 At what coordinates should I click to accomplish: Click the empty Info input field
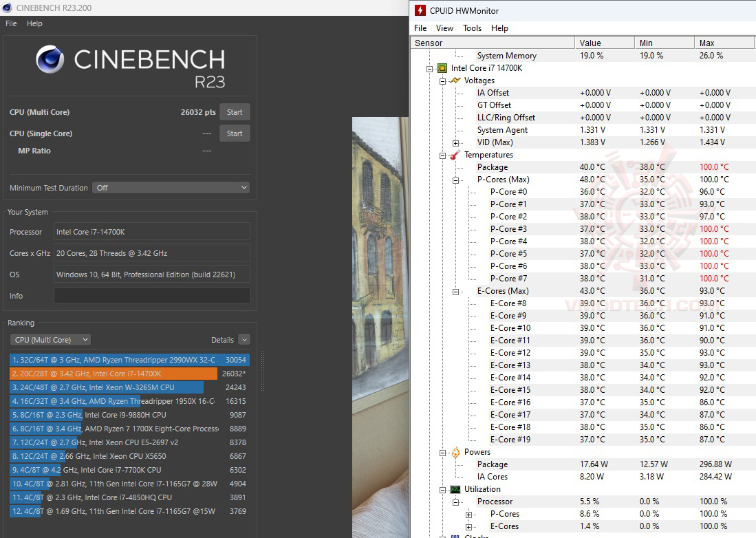click(x=152, y=296)
